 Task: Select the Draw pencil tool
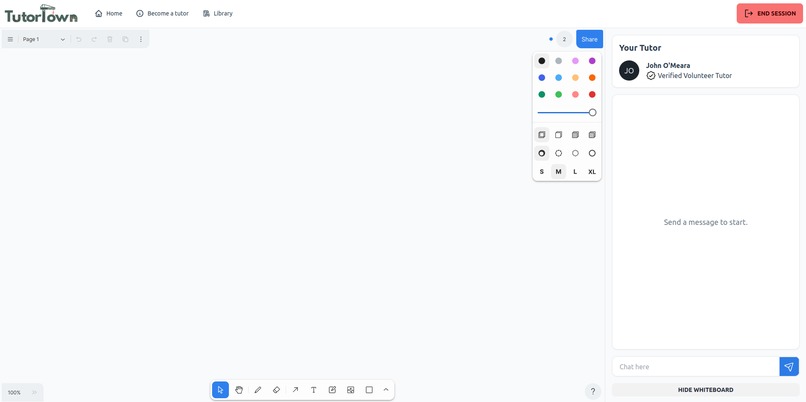(258, 390)
